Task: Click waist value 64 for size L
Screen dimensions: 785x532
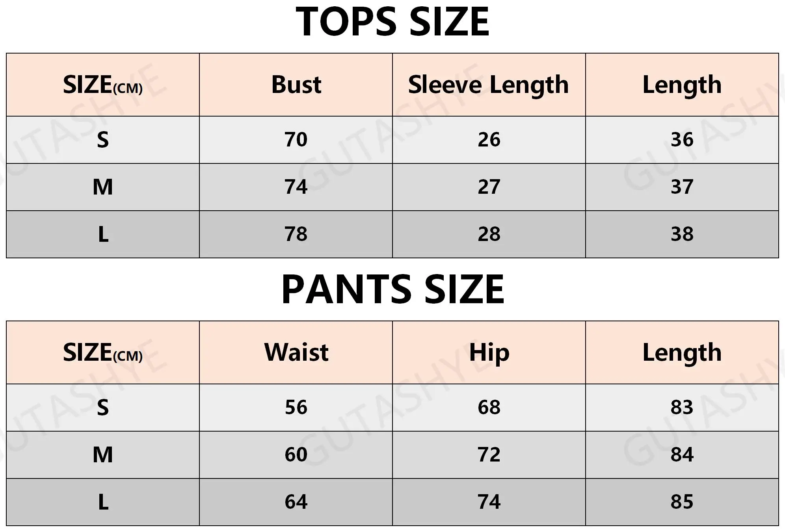Action: pos(296,502)
